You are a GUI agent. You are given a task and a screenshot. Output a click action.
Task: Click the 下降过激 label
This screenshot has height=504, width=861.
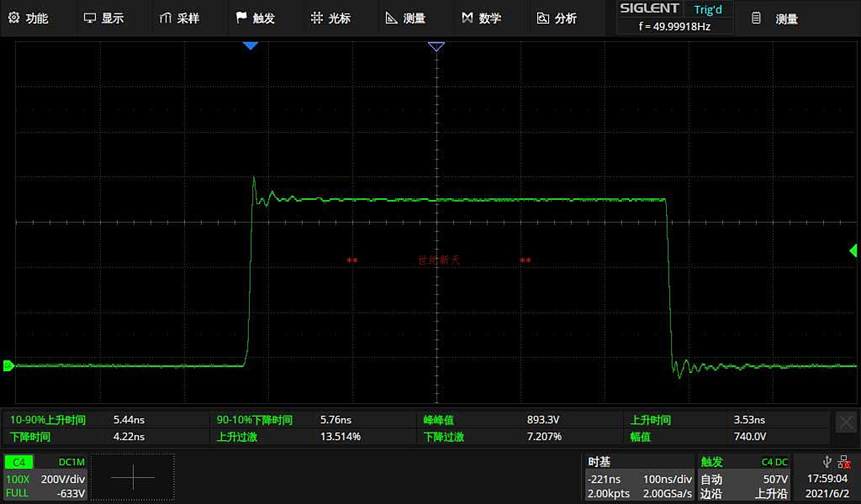coord(444,437)
